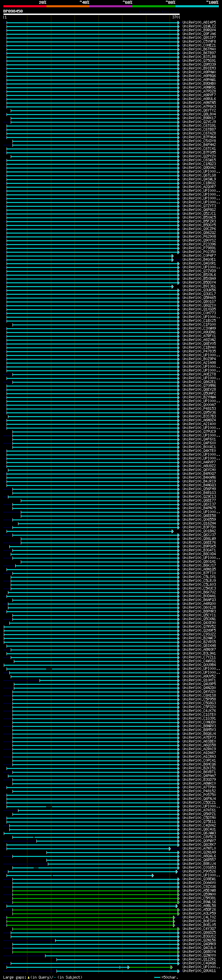Click the green alignment bar for UniRef100_A5E0W8
The width and height of the screenshot is (222, 980).
(96, 890)
